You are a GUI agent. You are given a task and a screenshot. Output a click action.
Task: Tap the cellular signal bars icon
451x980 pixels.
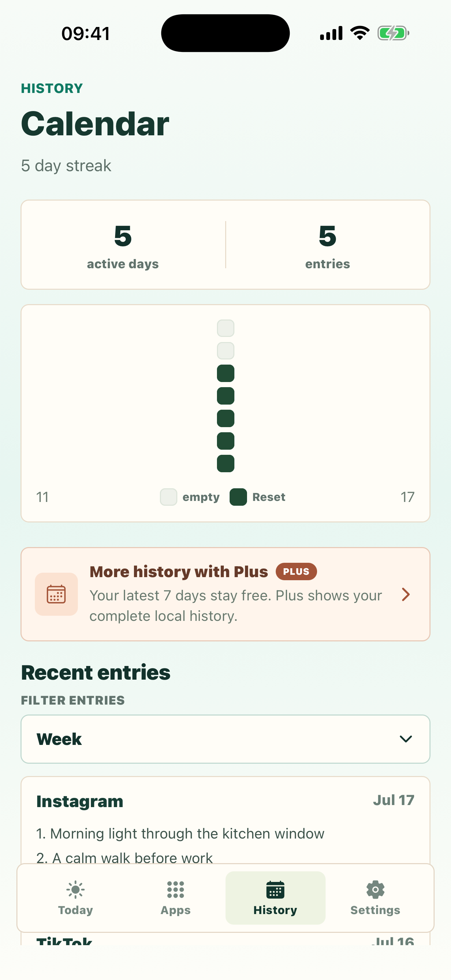331,33
